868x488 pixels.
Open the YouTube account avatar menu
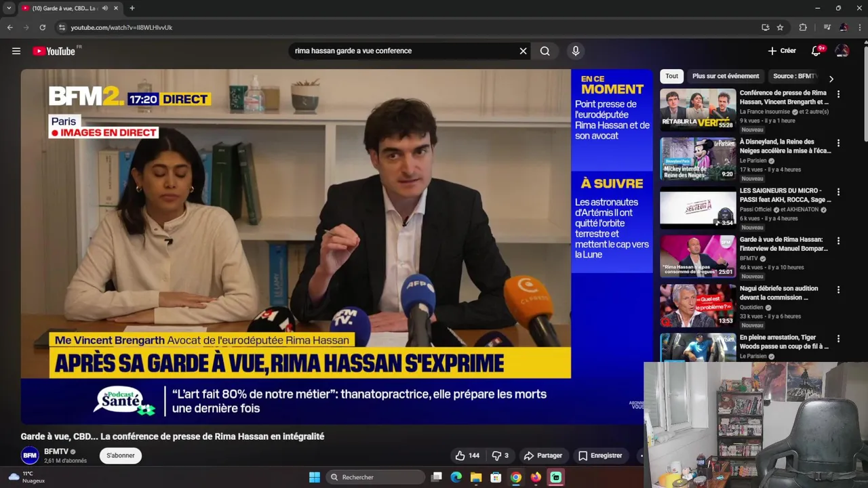pos(842,51)
